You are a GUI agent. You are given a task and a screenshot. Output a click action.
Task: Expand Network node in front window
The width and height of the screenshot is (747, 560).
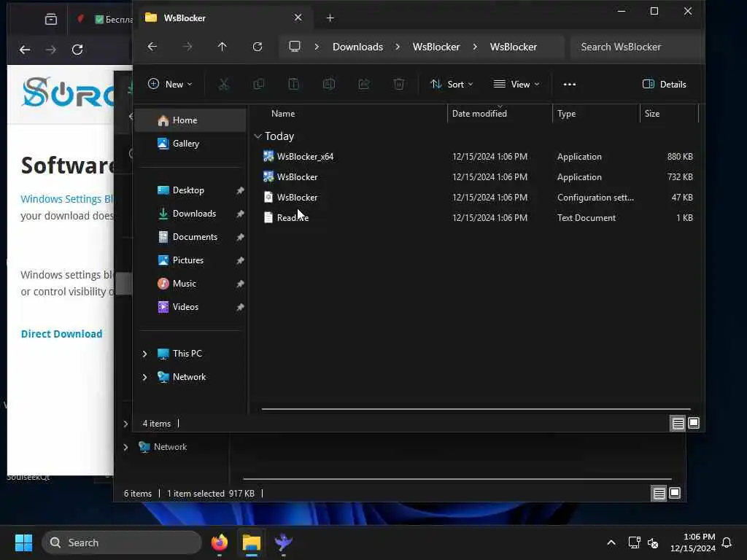[145, 377]
